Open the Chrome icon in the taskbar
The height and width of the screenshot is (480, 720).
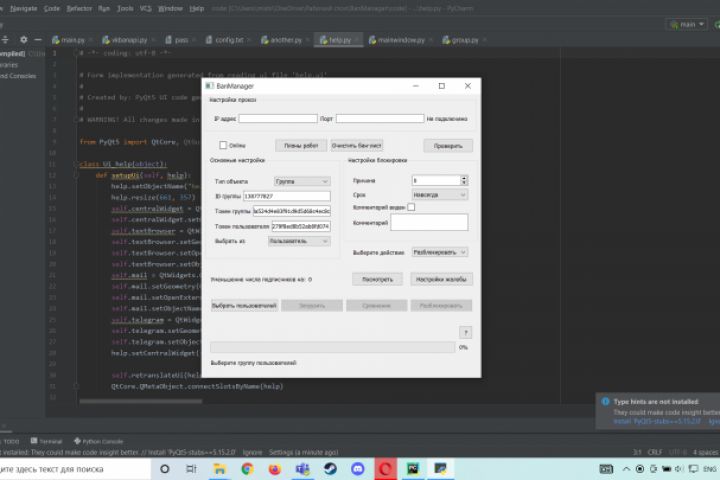point(247,469)
